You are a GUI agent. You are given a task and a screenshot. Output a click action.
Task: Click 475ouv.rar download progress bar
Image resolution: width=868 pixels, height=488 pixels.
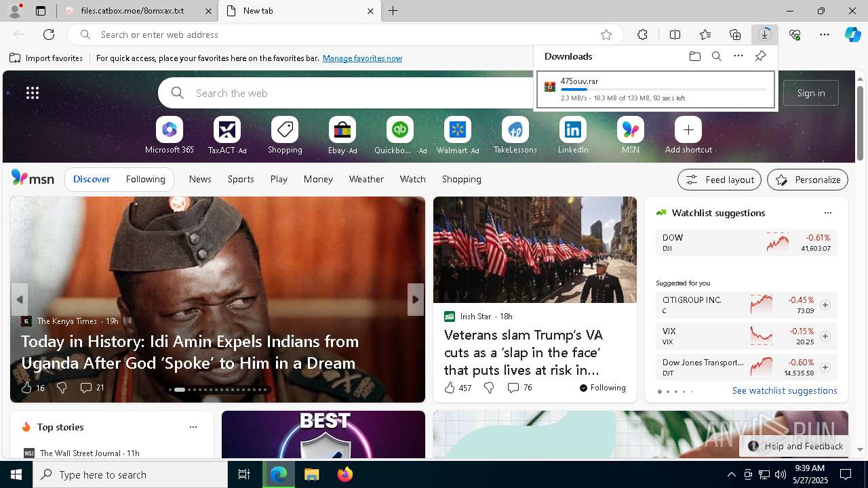(664, 89)
